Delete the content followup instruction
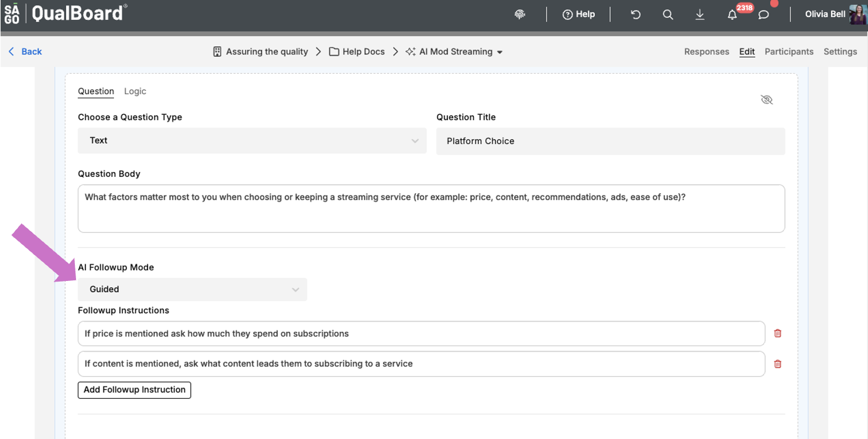 point(777,363)
